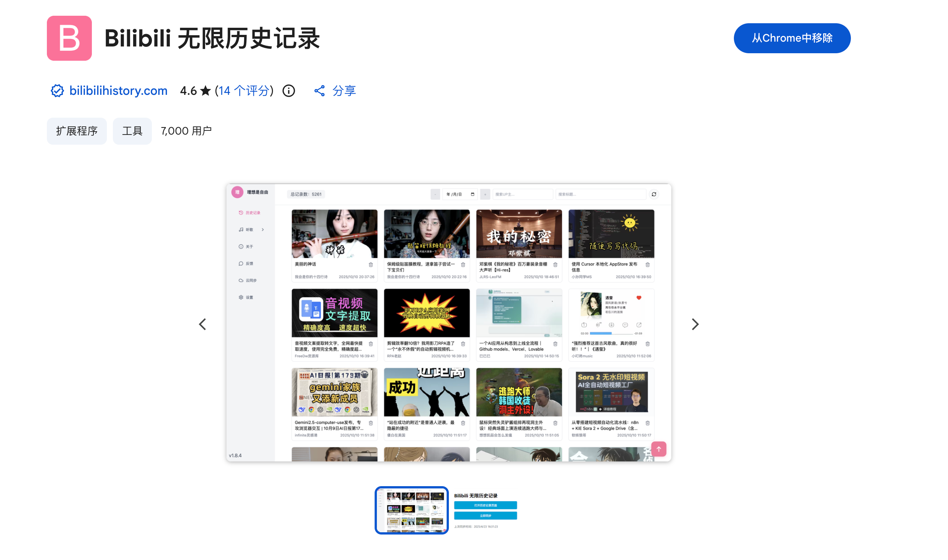The image size is (948, 560).
Task: Click the Bilibili 无限历史记录 page title
Action: 212,38
